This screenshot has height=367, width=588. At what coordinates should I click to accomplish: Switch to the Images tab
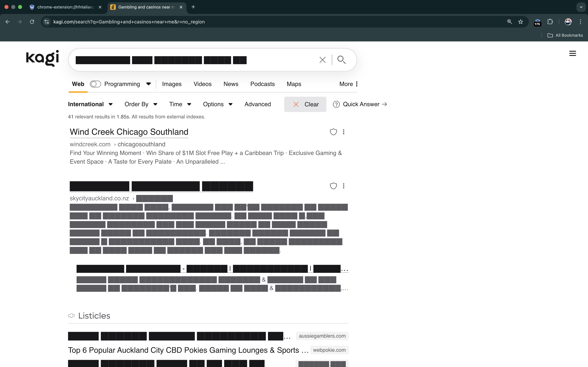[171, 84]
